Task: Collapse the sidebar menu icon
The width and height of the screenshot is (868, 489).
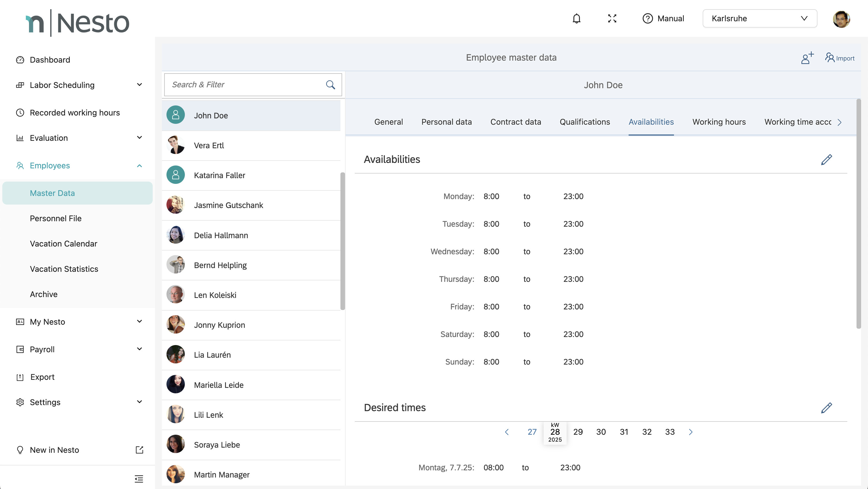Action: (139, 479)
